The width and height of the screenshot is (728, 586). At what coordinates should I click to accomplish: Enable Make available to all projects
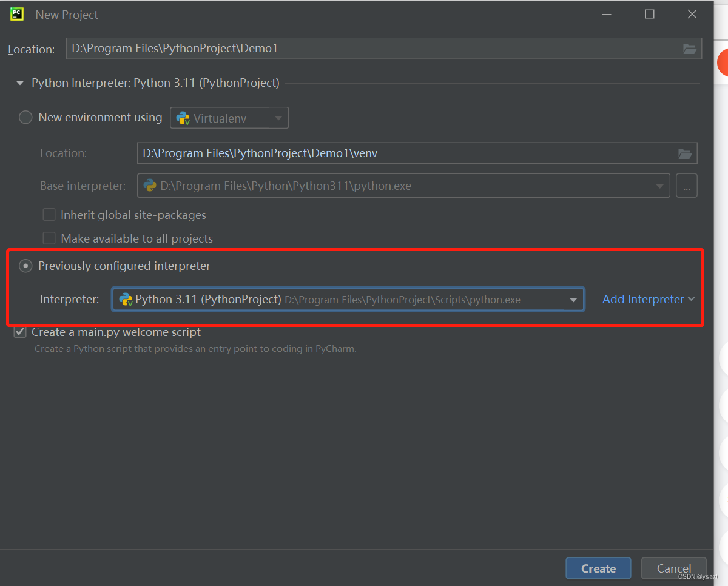coord(49,238)
